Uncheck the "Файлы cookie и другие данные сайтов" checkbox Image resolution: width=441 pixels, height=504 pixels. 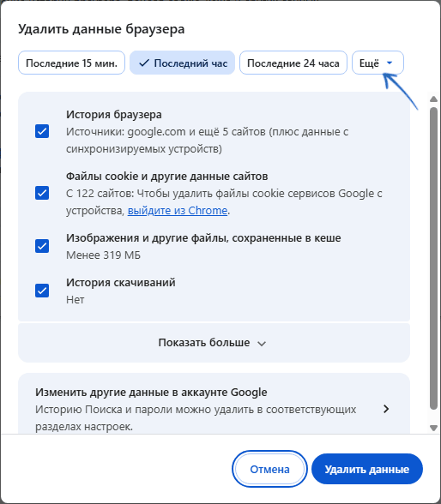42,193
